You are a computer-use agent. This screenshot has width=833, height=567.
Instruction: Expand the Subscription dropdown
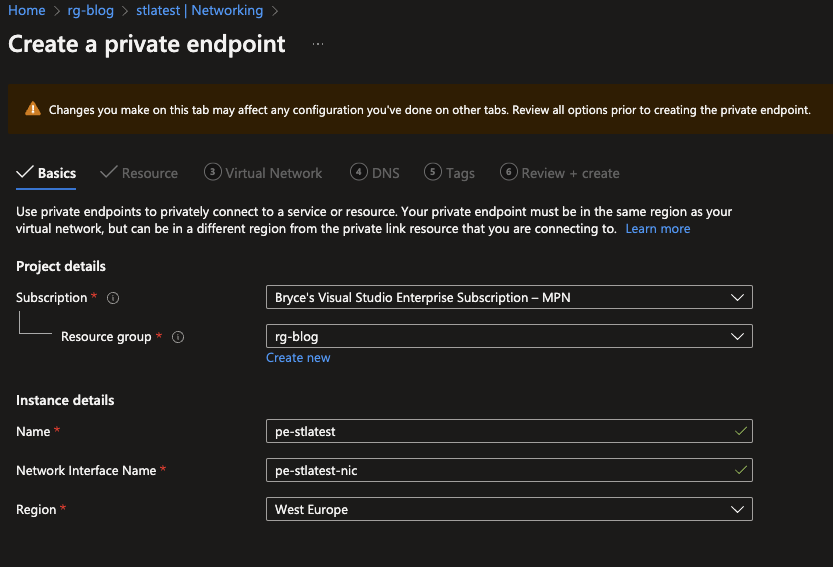509,297
